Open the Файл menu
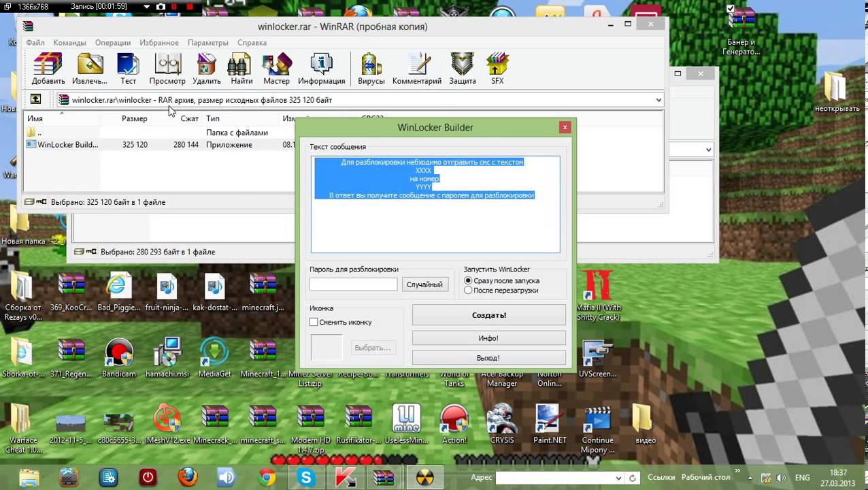 pos(35,42)
